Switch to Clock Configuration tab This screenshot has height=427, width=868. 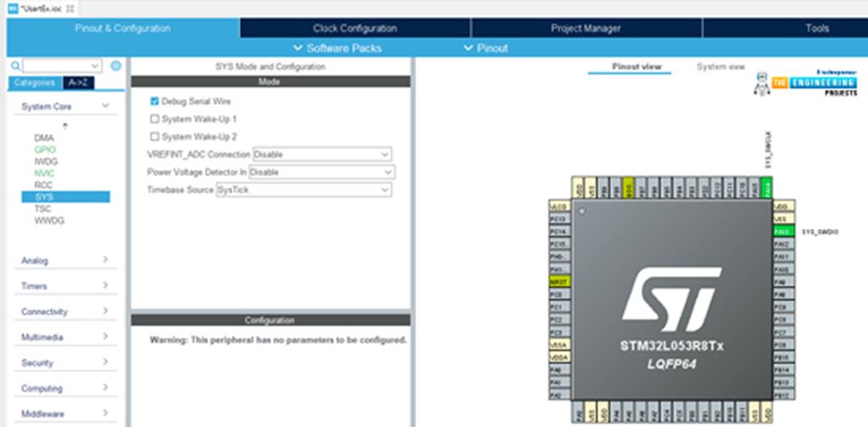tap(354, 28)
